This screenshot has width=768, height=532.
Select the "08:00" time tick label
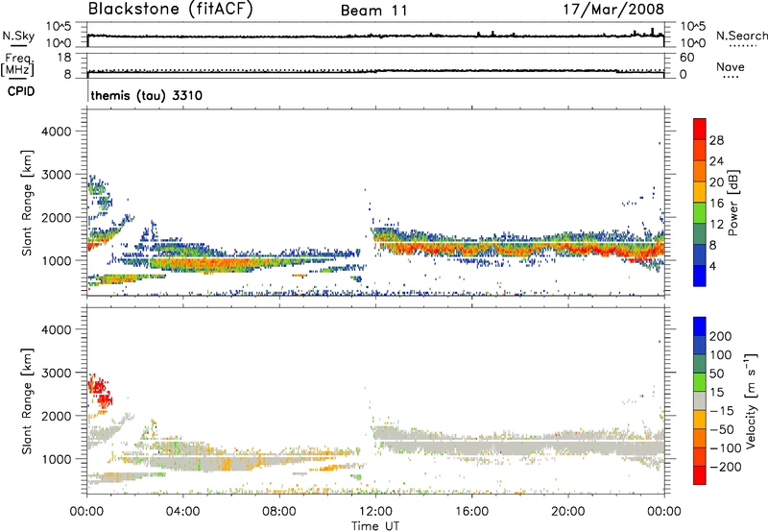[x=279, y=512]
